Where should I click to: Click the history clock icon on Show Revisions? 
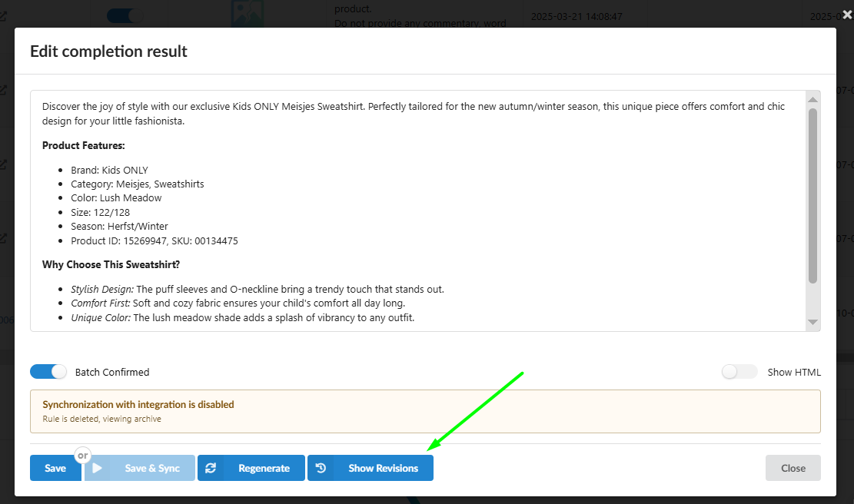pos(321,467)
